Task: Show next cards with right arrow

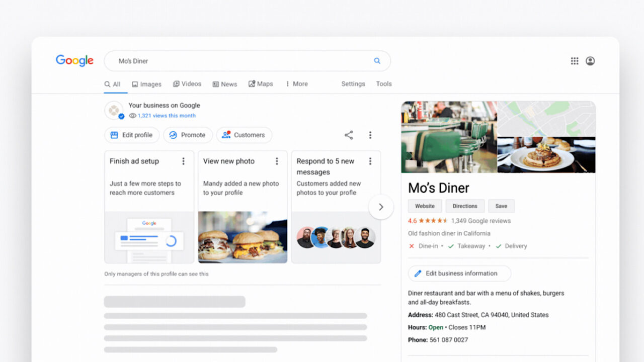Action: click(381, 207)
